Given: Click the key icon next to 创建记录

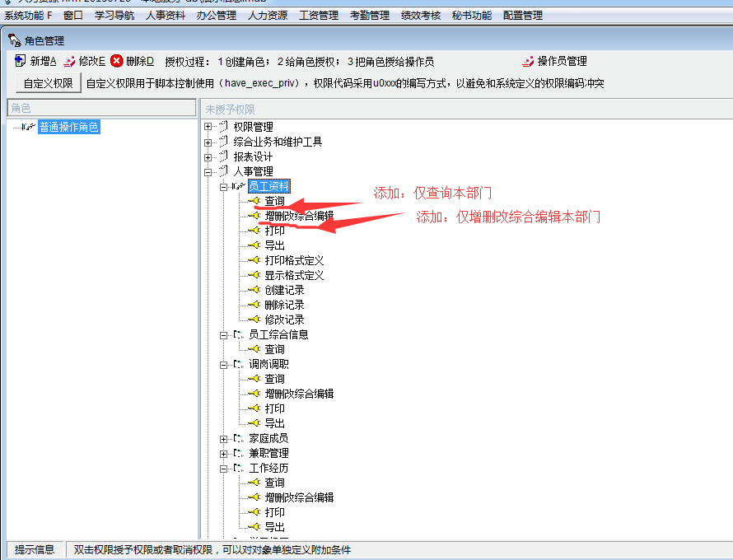Looking at the screenshot, I should pyautogui.click(x=254, y=290).
